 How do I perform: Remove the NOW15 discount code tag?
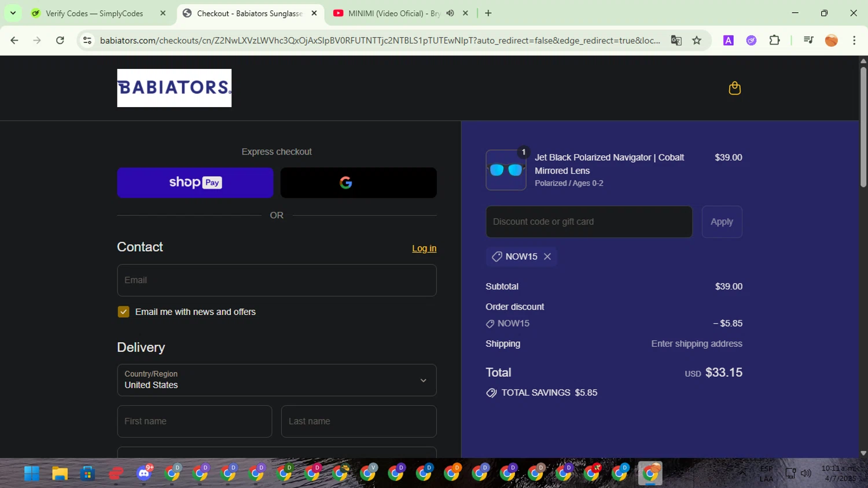[x=547, y=256]
